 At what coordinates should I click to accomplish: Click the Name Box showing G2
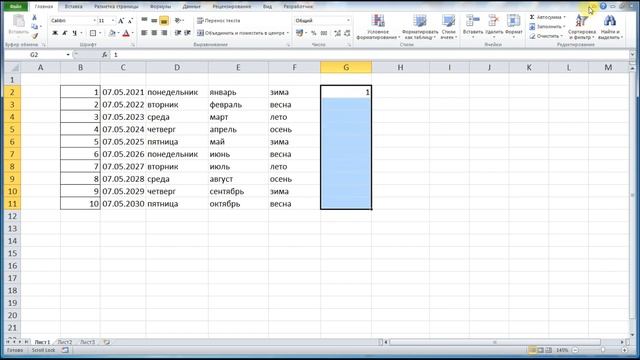pyautogui.click(x=34, y=55)
